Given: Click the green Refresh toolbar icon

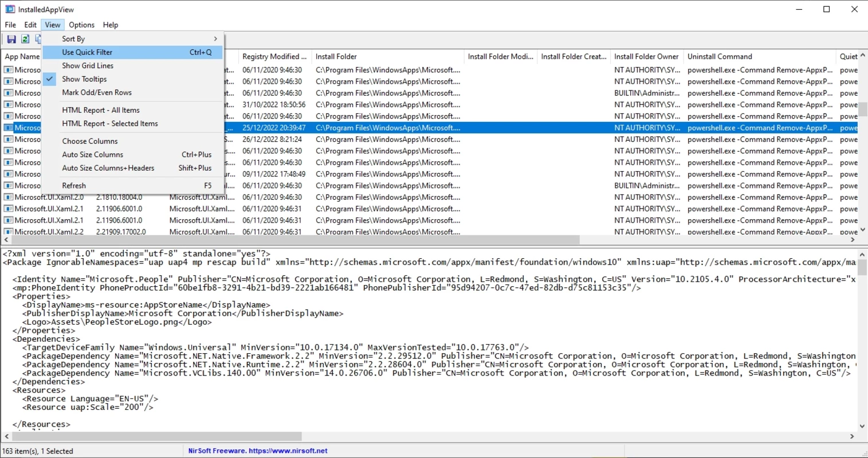Looking at the screenshot, I should [x=25, y=39].
